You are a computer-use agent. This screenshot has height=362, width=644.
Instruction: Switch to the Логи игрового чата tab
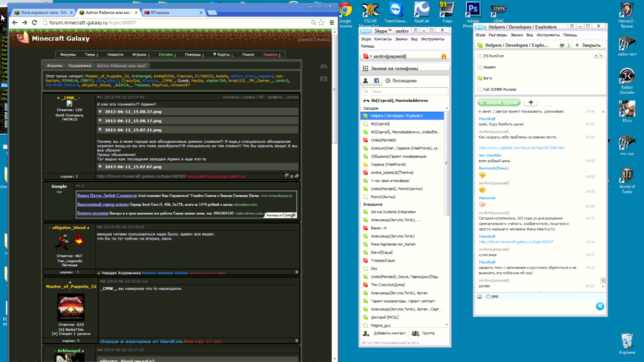pos(43,12)
